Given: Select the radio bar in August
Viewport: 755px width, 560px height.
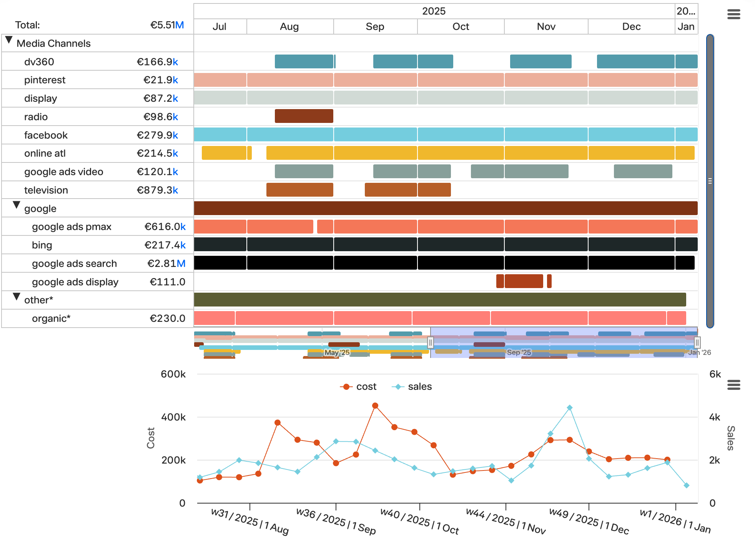Looking at the screenshot, I should 304,116.
